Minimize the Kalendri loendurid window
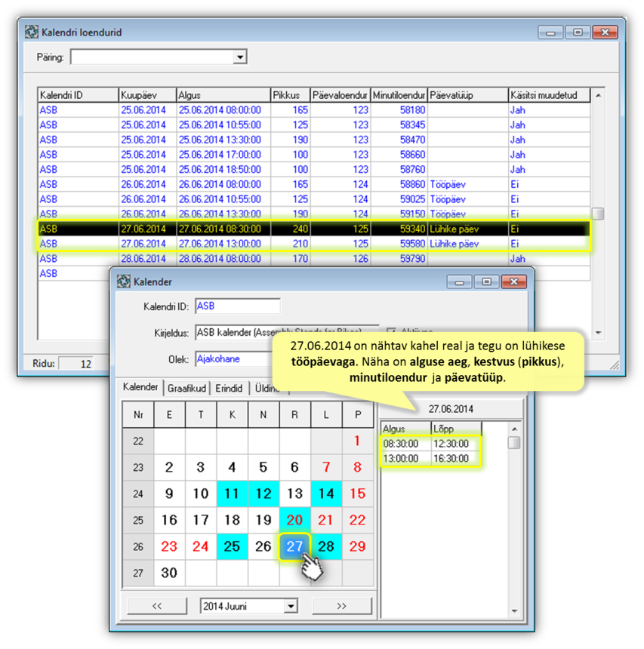 (x=550, y=32)
